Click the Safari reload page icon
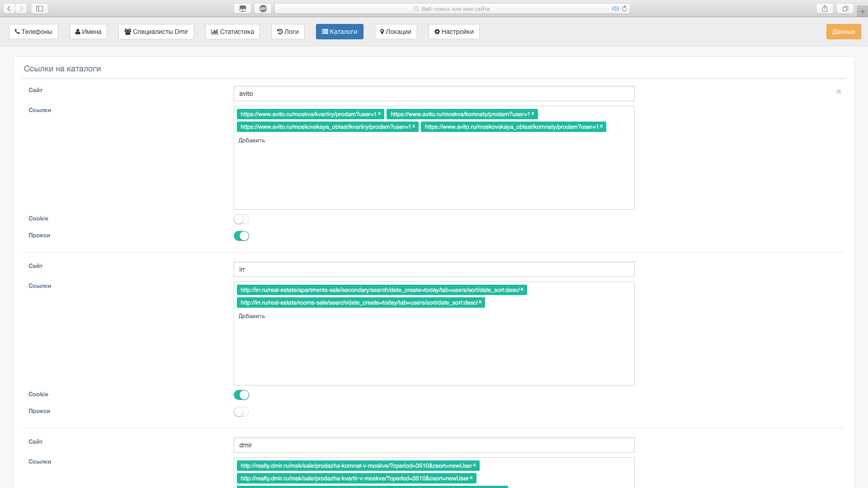 pyautogui.click(x=624, y=9)
